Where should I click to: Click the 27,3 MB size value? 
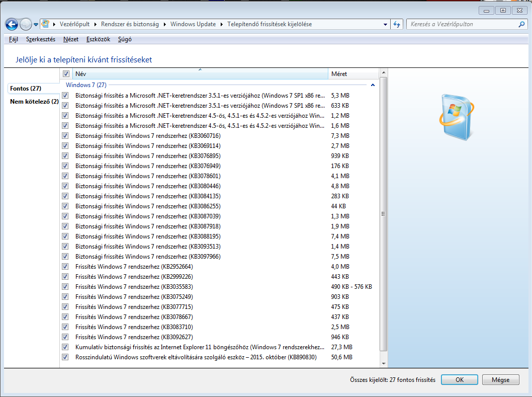341,347
